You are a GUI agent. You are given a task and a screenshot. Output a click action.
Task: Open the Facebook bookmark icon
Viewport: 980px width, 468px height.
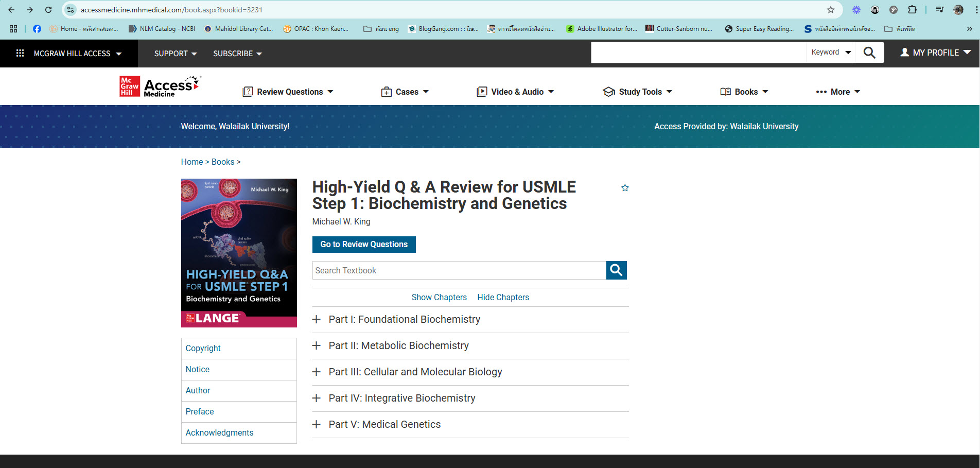[x=37, y=29]
